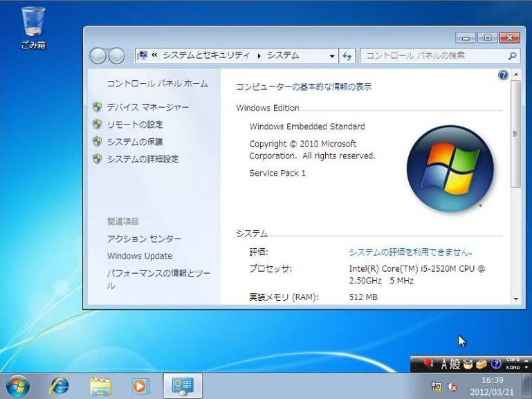Launch Windows Media Player from taskbar
The width and height of the screenshot is (532, 399).
(x=140, y=386)
